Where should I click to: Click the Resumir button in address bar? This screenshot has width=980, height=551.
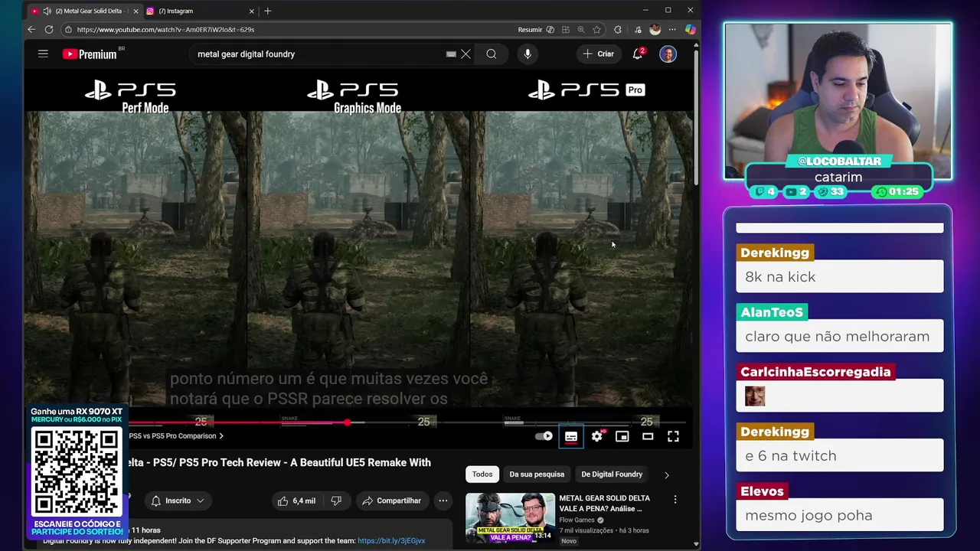[530, 29]
